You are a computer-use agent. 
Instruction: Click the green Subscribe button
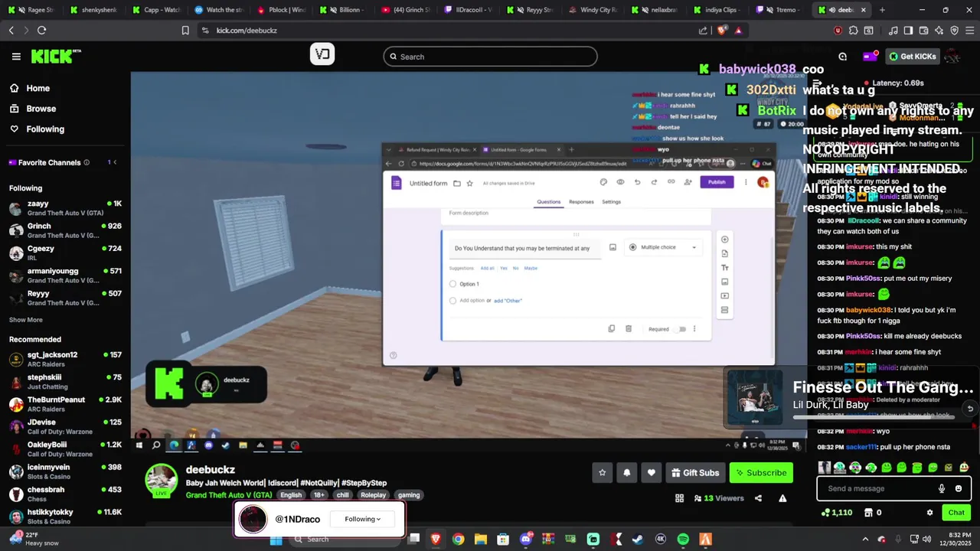[761, 473]
